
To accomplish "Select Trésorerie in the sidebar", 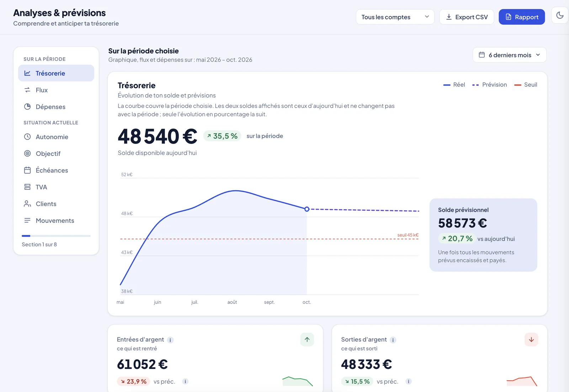I will (x=56, y=73).
